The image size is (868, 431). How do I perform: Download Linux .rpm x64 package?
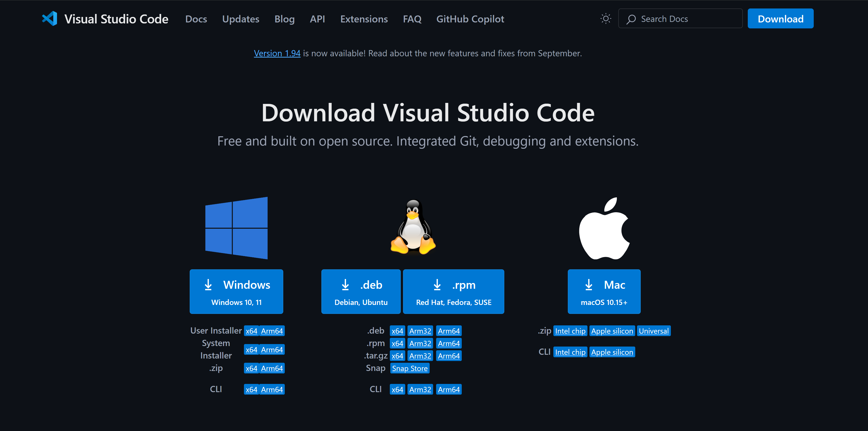[397, 343]
